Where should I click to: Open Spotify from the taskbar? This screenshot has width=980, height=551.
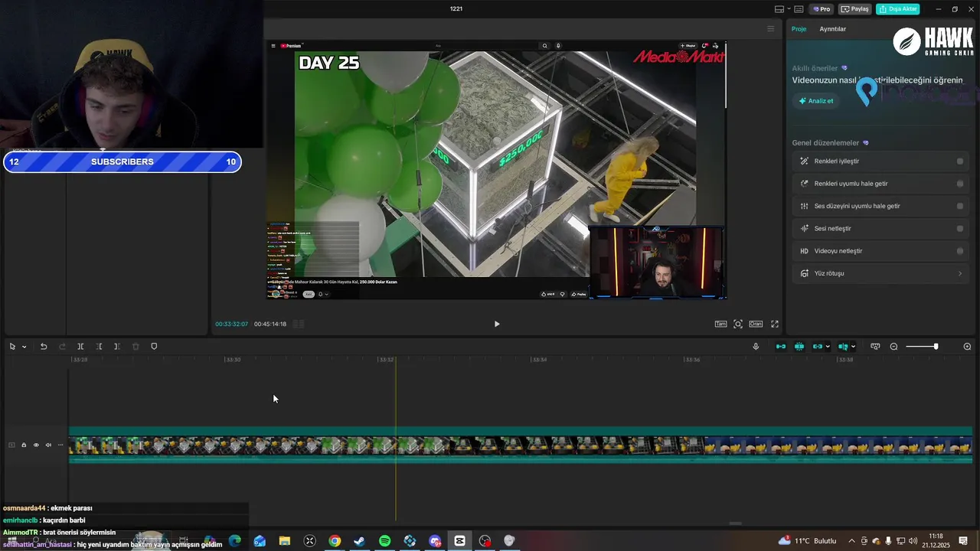(385, 541)
